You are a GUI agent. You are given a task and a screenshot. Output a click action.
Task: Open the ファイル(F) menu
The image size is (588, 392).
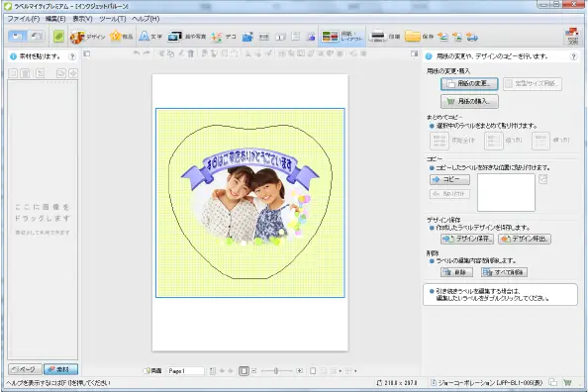pyautogui.click(x=23, y=19)
